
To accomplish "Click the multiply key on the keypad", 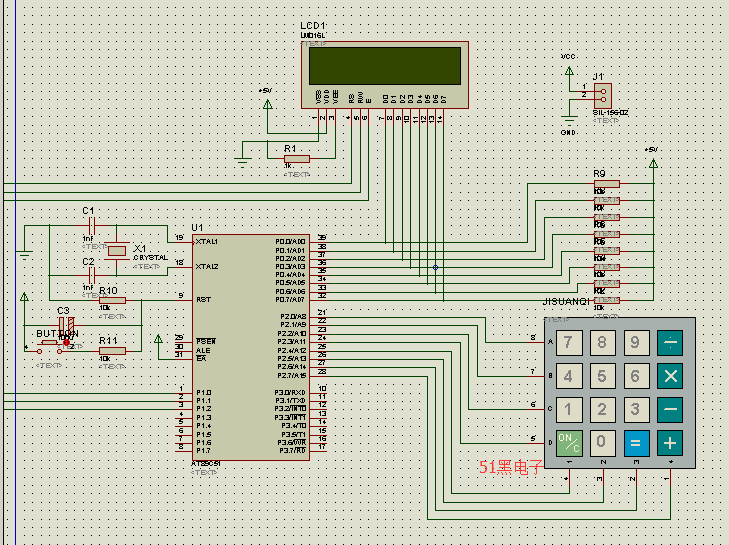I will coord(670,376).
